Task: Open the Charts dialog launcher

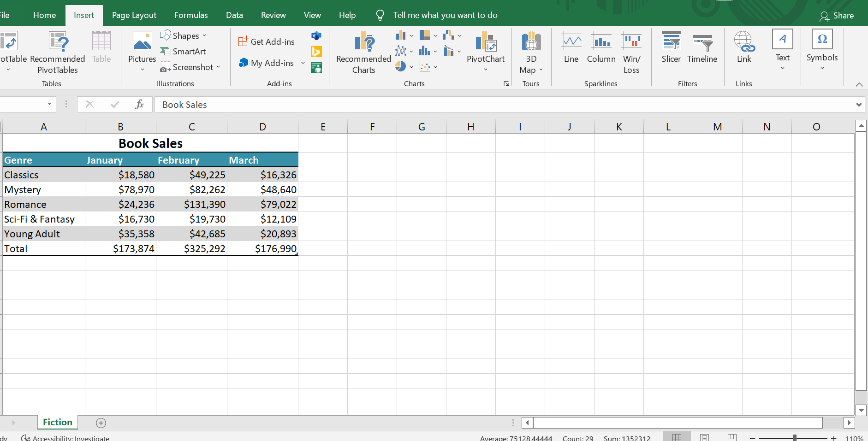Action: (x=506, y=83)
